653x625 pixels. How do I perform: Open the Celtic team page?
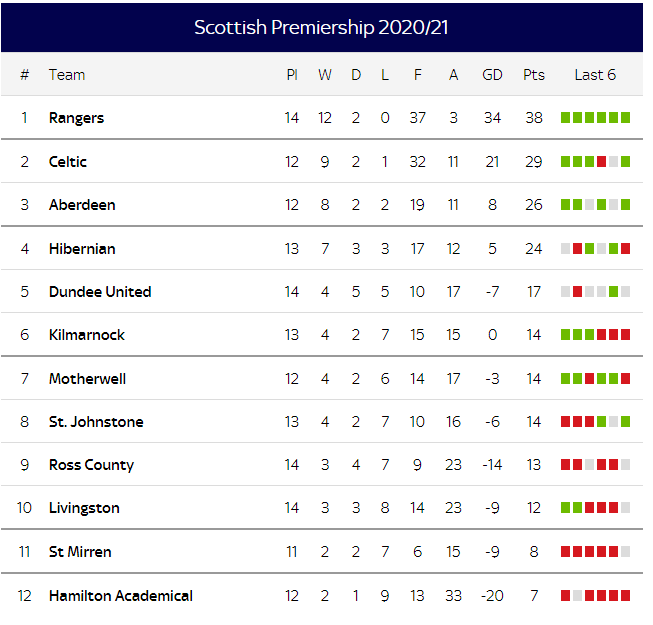68,162
